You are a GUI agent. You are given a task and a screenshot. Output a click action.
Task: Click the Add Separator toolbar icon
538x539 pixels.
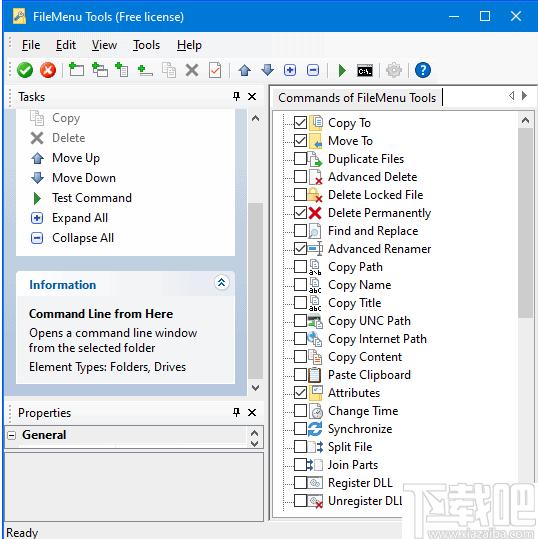(x=145, y=70)
